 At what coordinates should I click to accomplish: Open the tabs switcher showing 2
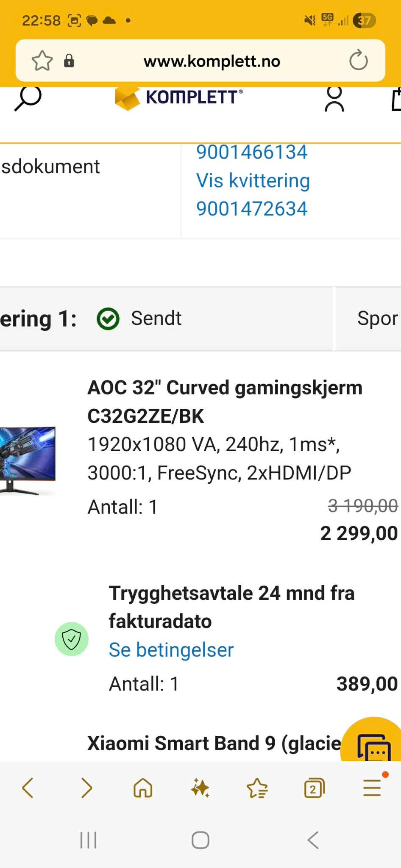click(x=314, y=788)
